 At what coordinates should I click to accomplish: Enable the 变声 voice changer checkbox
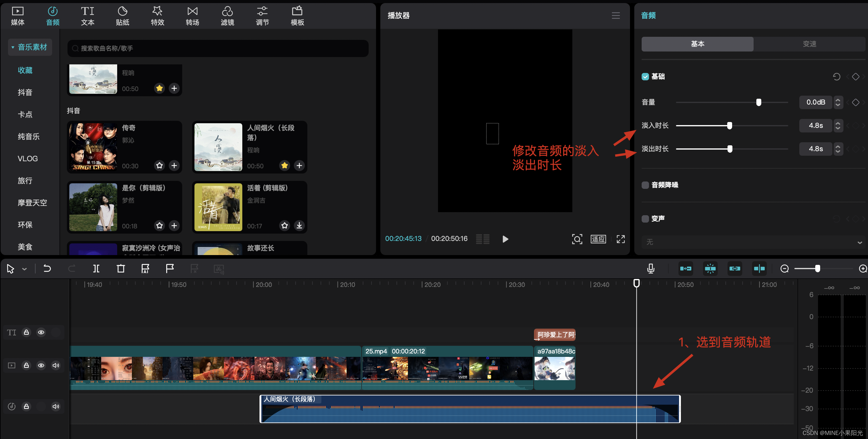(x=645, y=219)
